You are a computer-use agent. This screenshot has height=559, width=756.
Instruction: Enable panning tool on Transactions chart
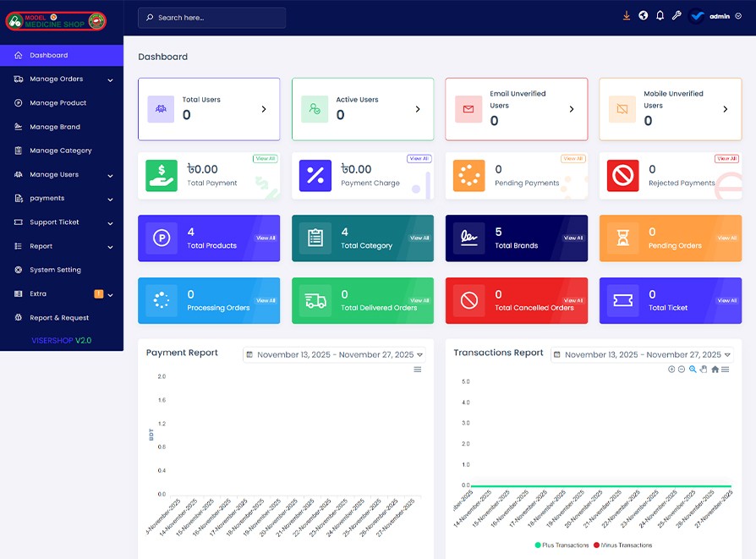[x=704, y=370]
